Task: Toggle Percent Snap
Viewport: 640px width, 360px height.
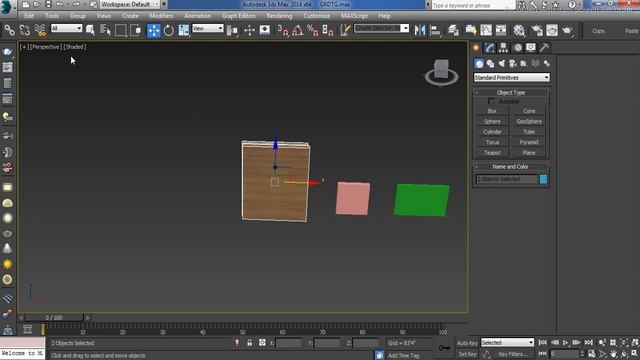Action: 313,30
